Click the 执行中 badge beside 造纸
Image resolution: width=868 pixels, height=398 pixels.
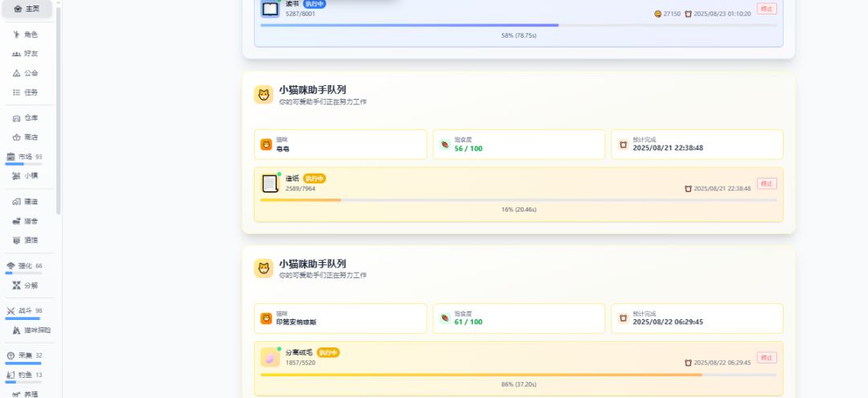pyautogui.click(x=314, y=178)
